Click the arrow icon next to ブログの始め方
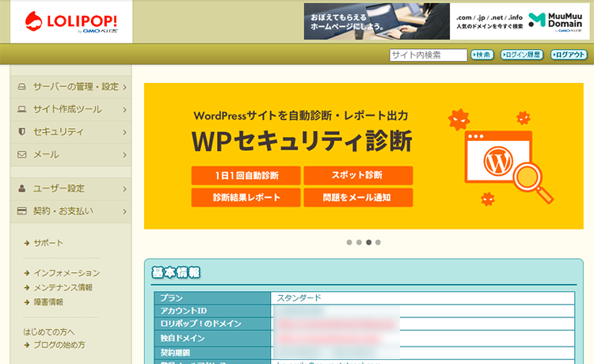 (27, 345)
